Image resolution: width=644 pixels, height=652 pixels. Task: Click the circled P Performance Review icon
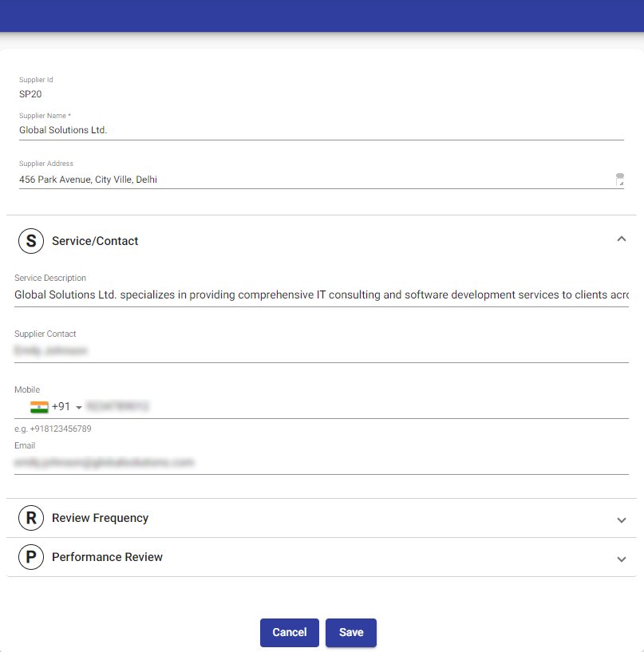pos(31,557)
